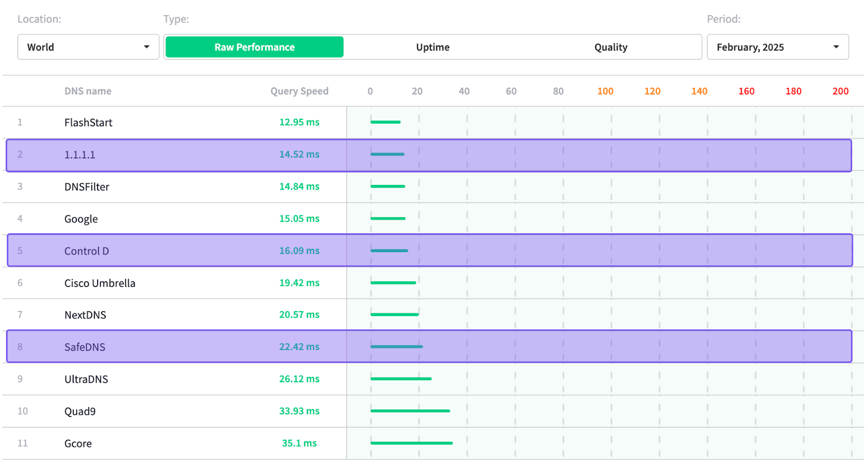Click the 40 axis scale label

[x=464, y=91]
